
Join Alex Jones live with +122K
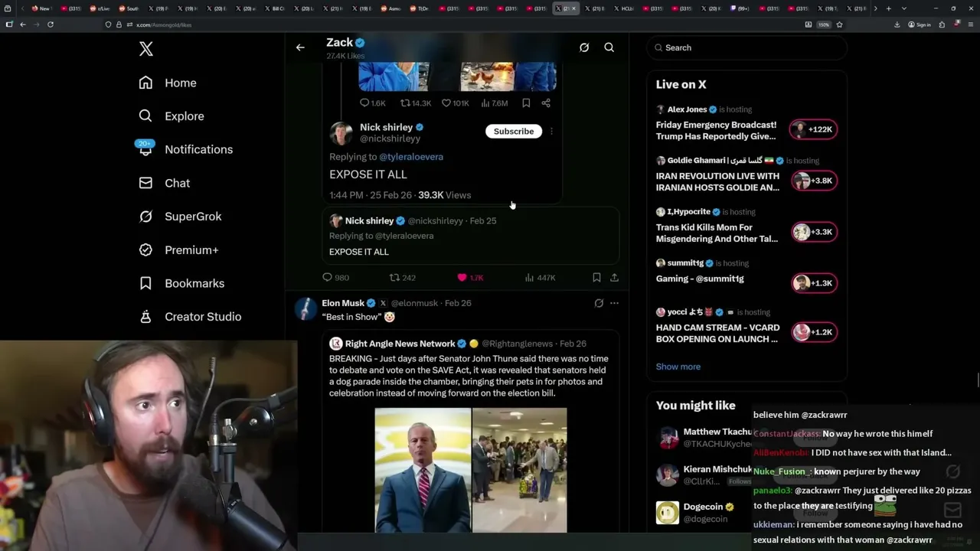pyautogui.click(x=814, y=129)
